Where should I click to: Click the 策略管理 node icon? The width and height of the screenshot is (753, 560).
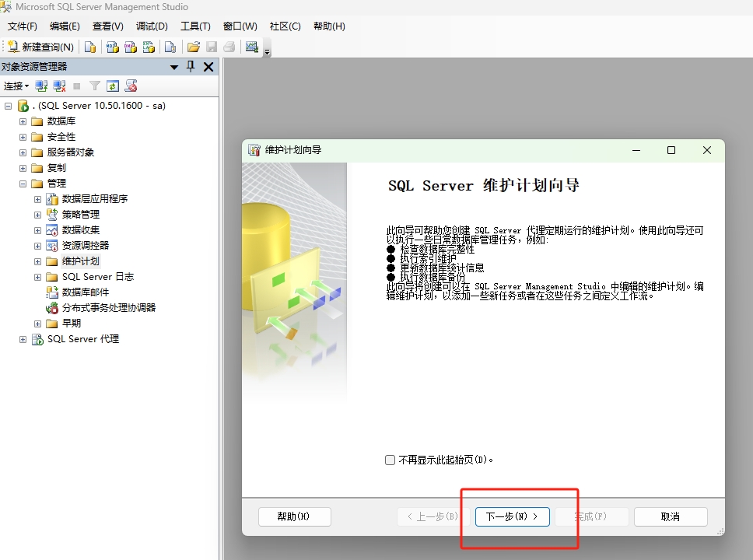[52, 214]
